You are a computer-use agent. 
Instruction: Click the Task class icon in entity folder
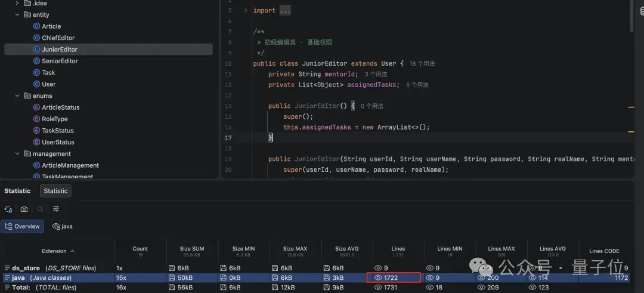coord(36,73)
